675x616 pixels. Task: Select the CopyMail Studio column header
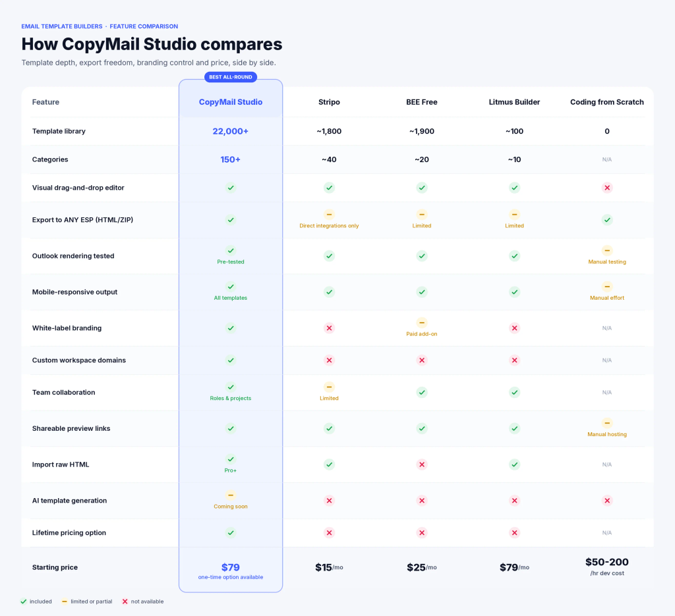[x=231, y=102]
